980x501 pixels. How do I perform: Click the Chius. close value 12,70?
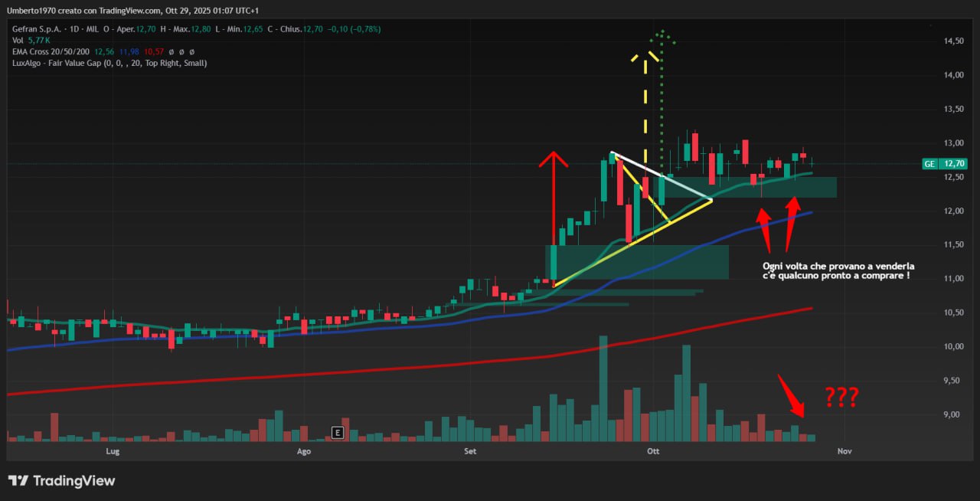312,29
